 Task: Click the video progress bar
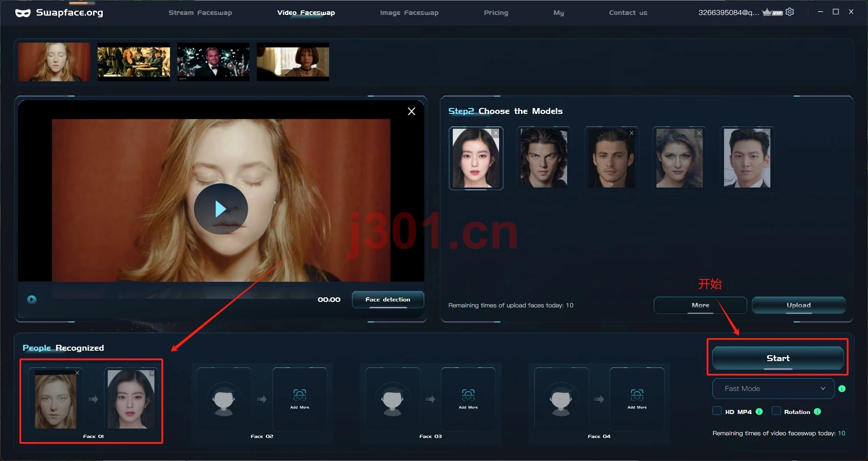click(x=181, y=294)
